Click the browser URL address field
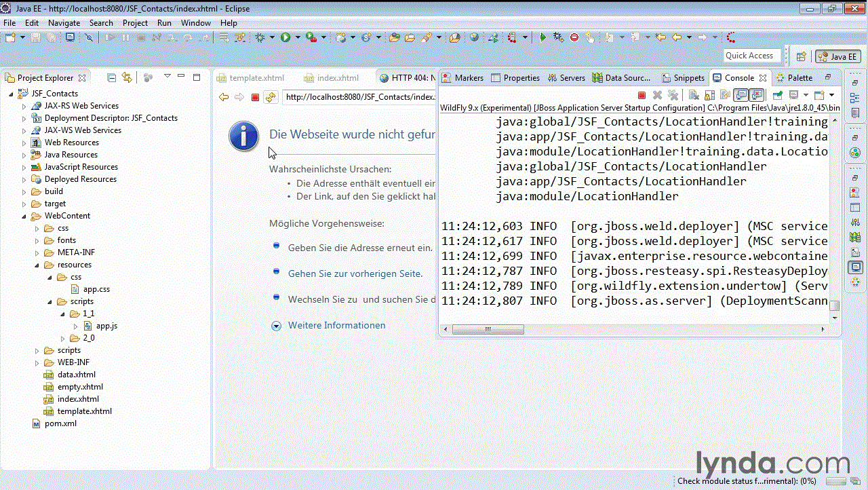Viewport: 868px width, 490px height. (359, 97)
